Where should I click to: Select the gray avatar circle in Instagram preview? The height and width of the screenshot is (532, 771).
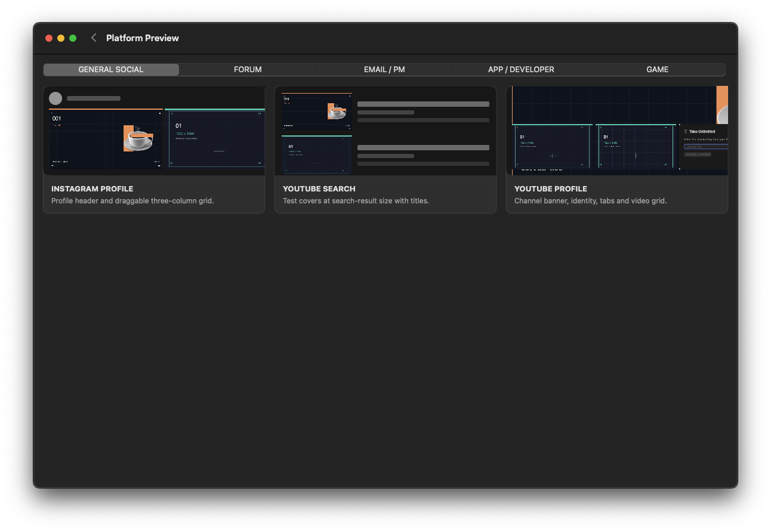pyautogui.click(x=55, y=98)
